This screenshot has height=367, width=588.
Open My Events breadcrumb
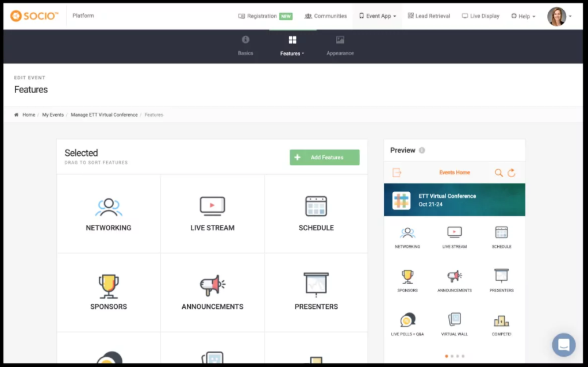coord(53,115)
